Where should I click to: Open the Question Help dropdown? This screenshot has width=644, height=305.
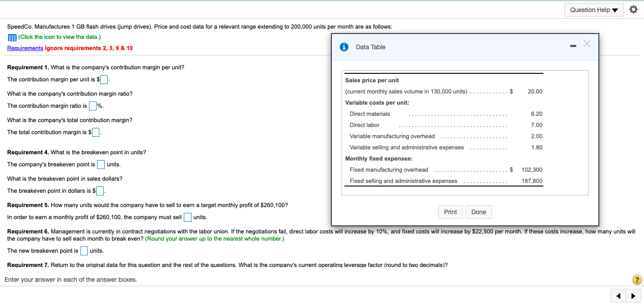(x=594, y=9)
